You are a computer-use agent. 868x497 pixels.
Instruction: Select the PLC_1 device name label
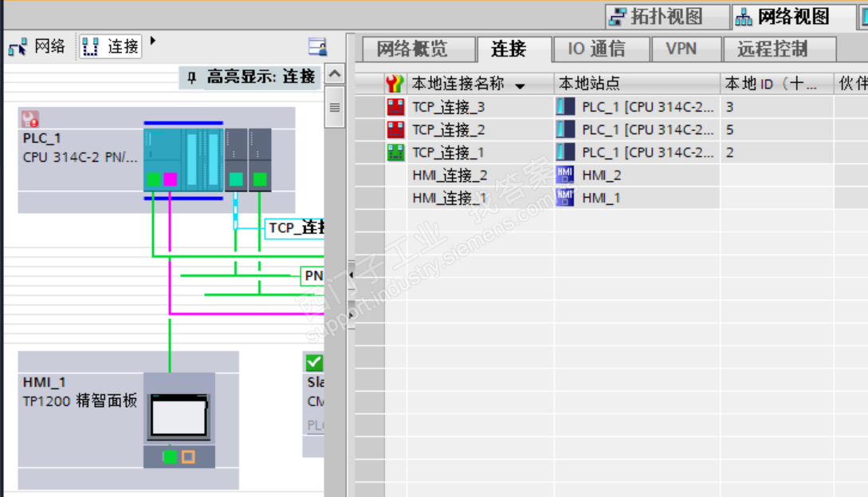(x=41, y=138)
